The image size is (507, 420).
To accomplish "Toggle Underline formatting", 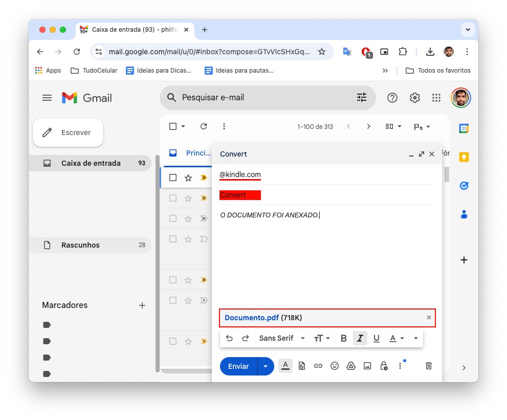I will tap(377, 338).
